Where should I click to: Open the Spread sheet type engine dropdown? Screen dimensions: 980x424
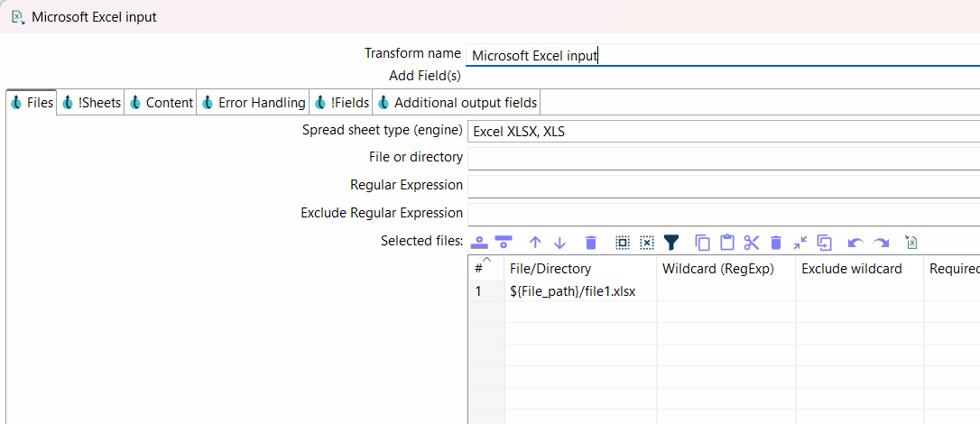[x=723, y=132]
